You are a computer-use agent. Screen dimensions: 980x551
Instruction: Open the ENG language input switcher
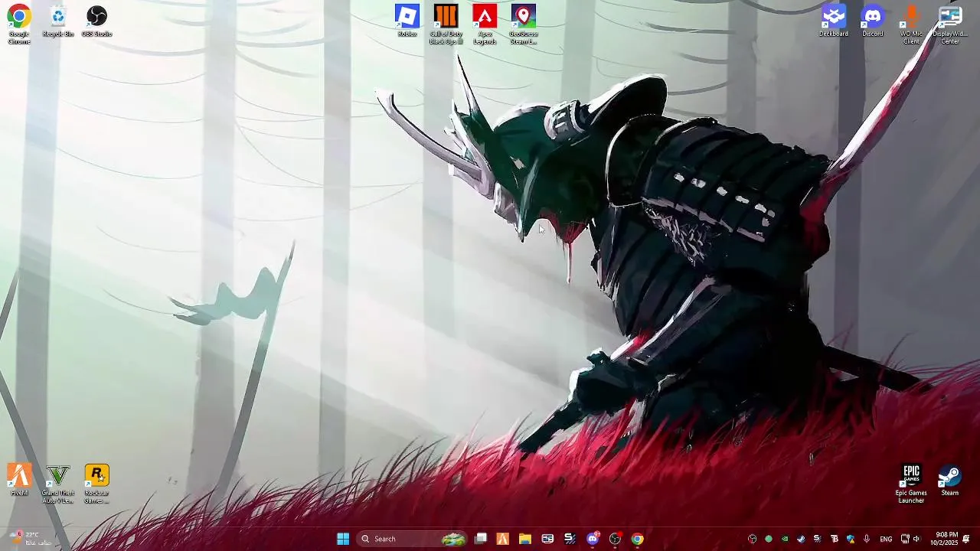886,539
